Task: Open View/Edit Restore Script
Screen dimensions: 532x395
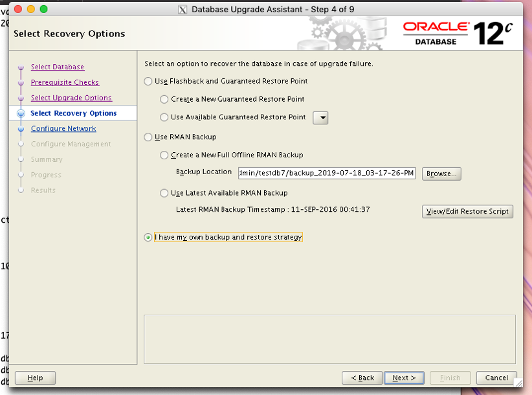Action: (467, 211)
